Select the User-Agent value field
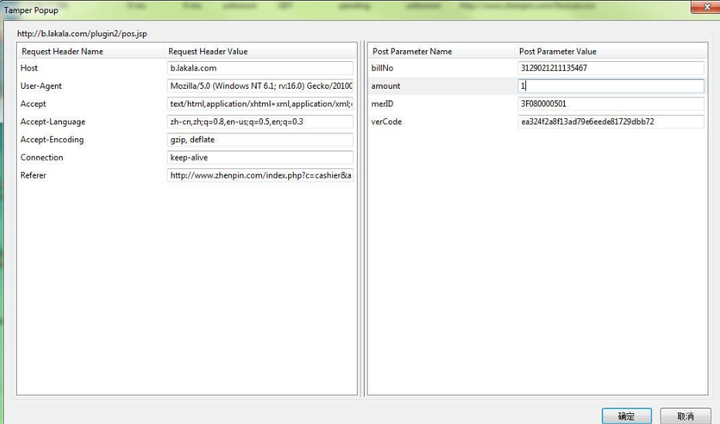Screen dimensions: 720x424 coord(260,86)
